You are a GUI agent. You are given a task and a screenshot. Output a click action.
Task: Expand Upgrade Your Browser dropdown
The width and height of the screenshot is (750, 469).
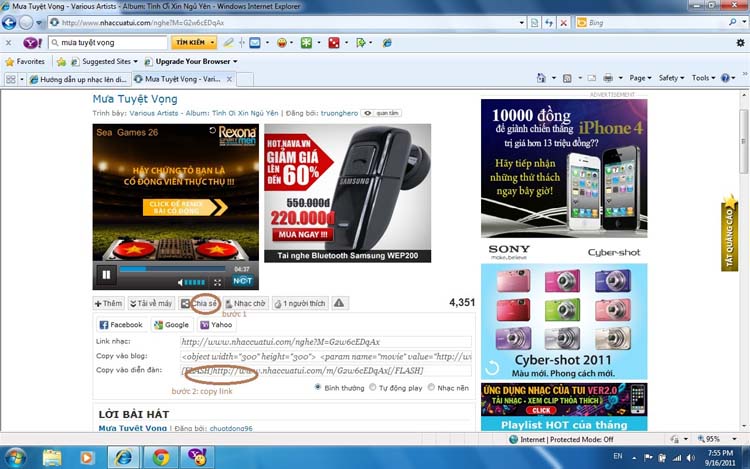click(x=235, y=62)
